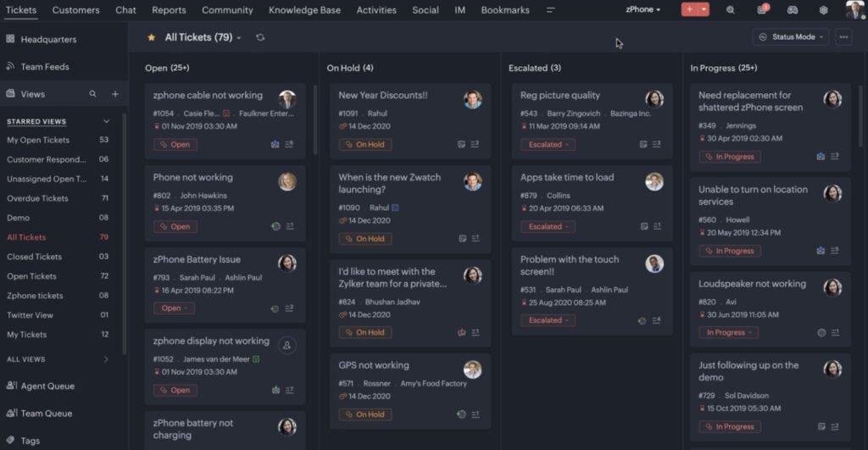The height and width of the screenshot is (450, 868).
Task: Open quick actions icon on the Apps take time ticket
Action: (x=657, y=225)
